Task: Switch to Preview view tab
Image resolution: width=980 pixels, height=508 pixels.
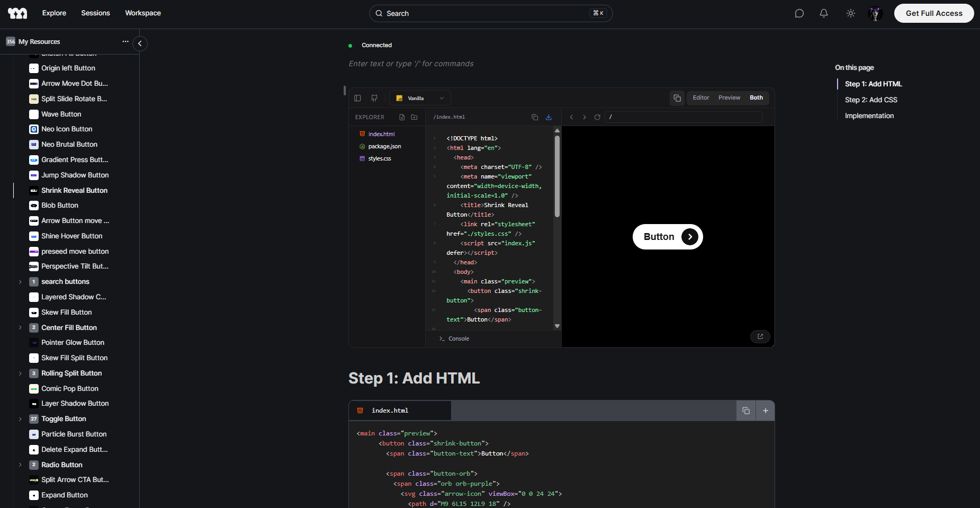Action: pyautogui.click(x=729, y=98)
